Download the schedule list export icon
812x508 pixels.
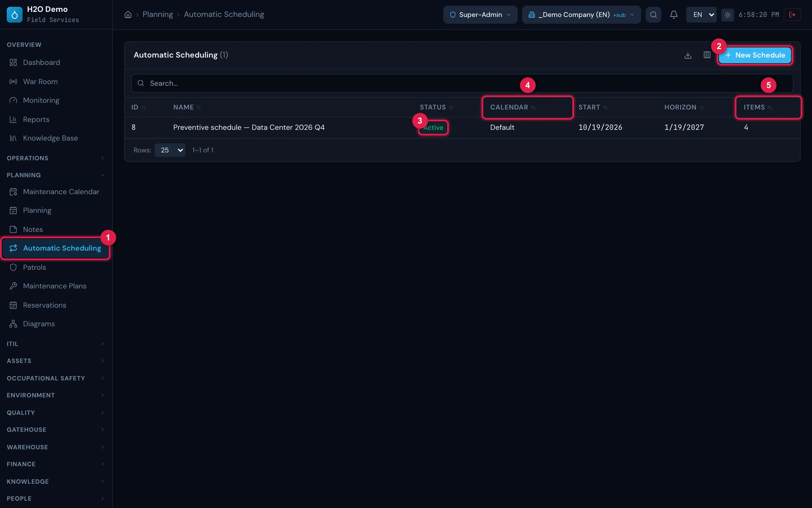coord(688,55)
